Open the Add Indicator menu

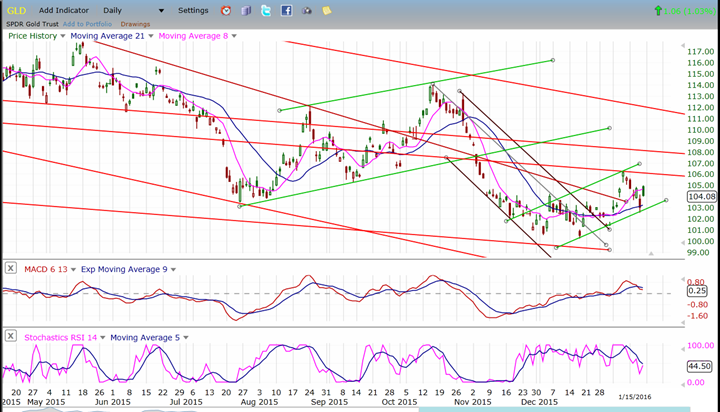[x=68, y=10]
